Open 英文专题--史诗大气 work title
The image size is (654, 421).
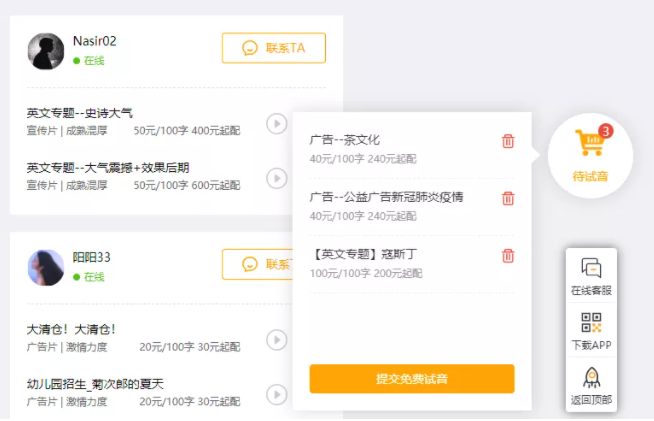tap(79, 113)
